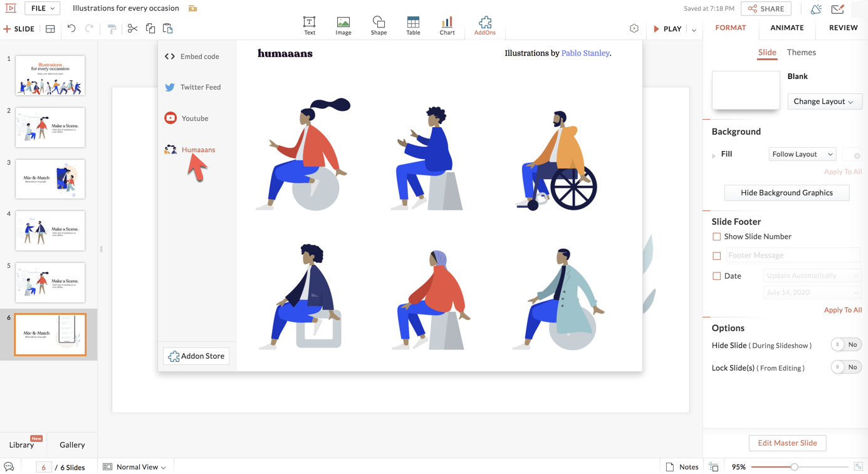Insert a Chart
The height and width of the screenshot is (474, 868).
tap(447, 26)
